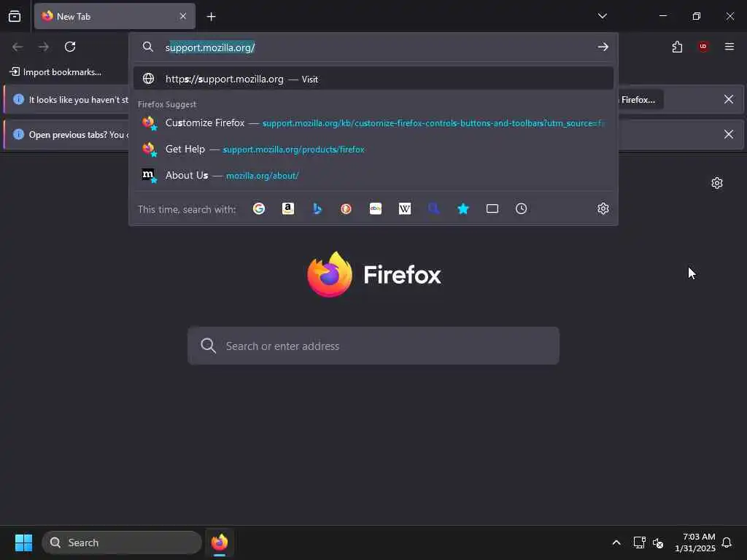Open Firefox View from the tab bar
This screenshot has height=560, width=747.
(15, 16)
